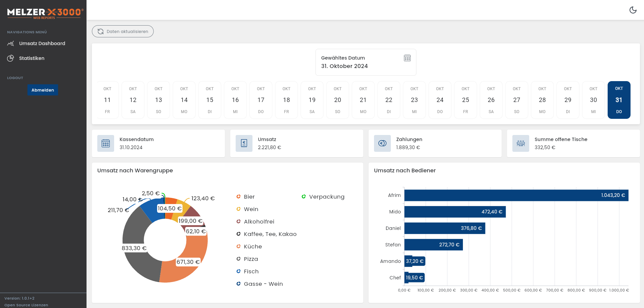Viewport: 644px width, 308px height.
Task: Select the OKT 24 date card
Action: [x=440, y=100]
